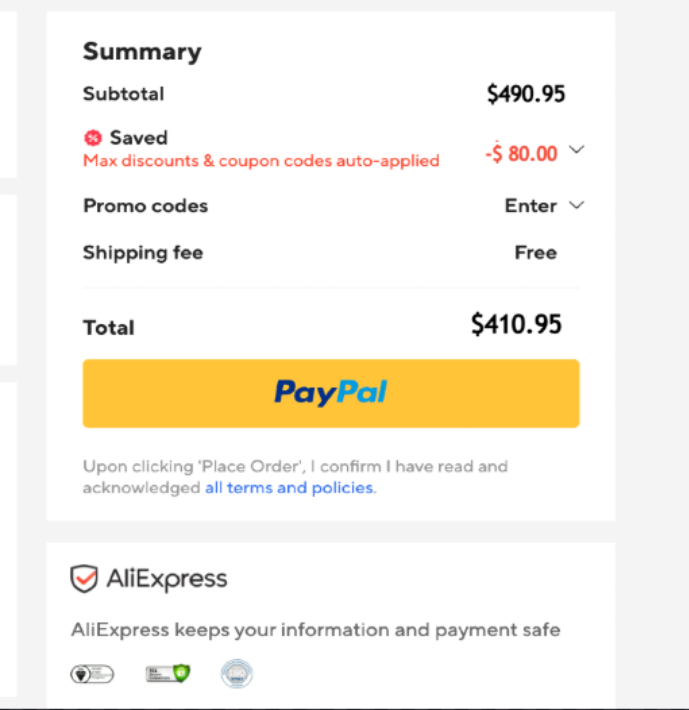Click the Shipping fee label
The image size is (689, 710).
[x=143, y=253]
